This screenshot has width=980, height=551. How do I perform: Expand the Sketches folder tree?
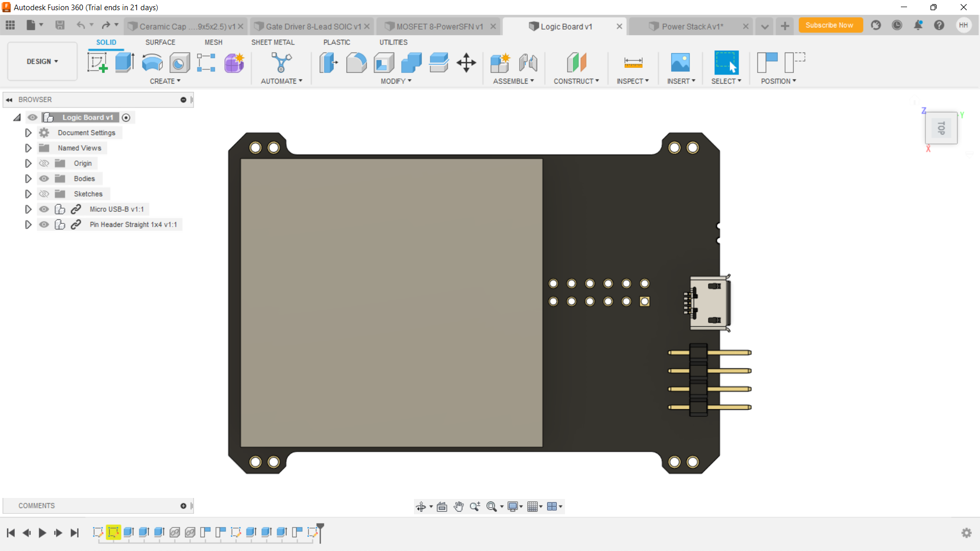point(28,194)
